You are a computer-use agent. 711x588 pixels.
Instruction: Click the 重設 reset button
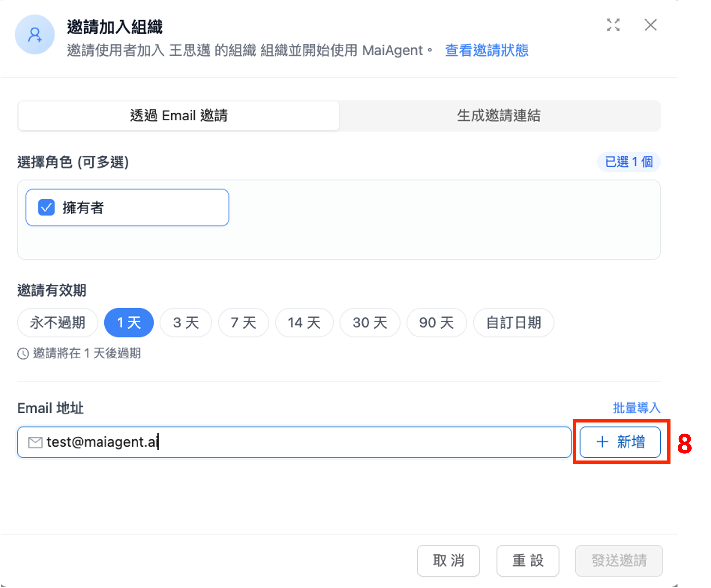point(527,560)
